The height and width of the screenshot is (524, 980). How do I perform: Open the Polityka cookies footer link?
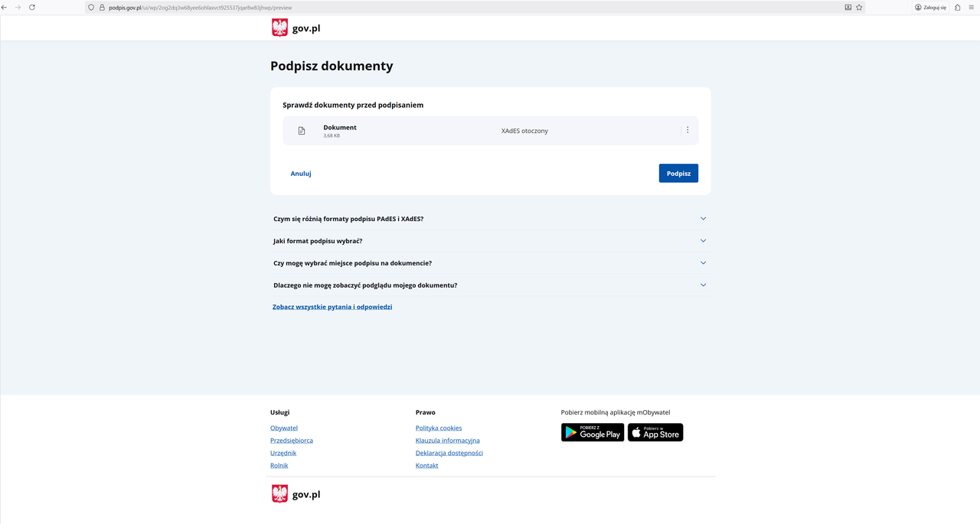click(x=439, y=428)
